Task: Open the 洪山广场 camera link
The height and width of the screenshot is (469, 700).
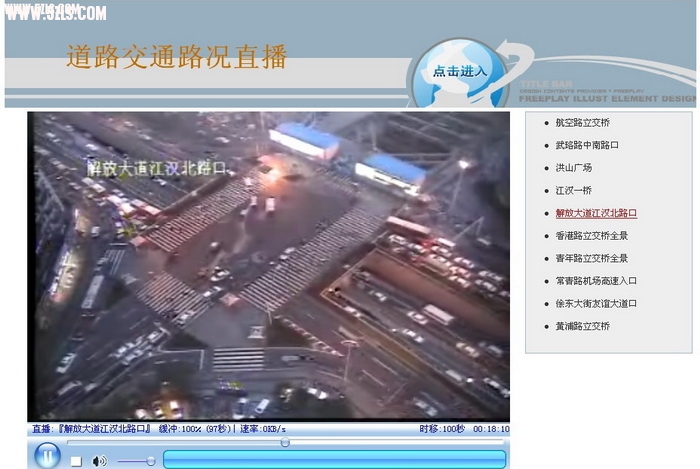Action: pyautogui.click(x=573, y=168)
